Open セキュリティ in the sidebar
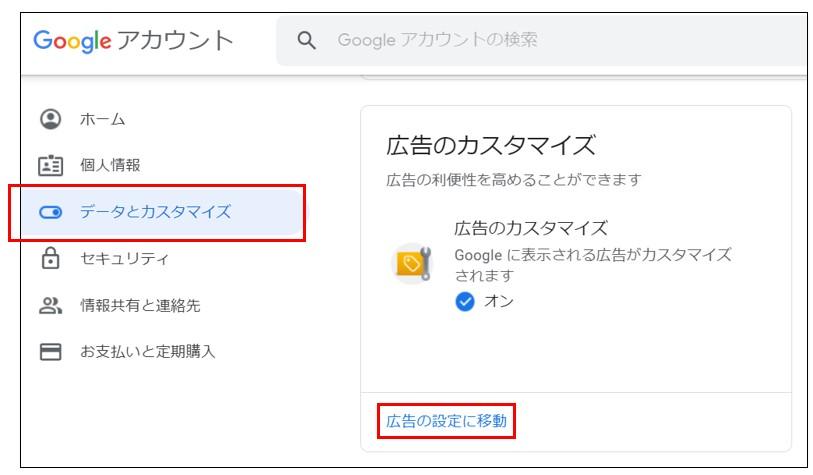Image resolution: width=813 pixels, height=475 pixels. click(x=124, y=258)
